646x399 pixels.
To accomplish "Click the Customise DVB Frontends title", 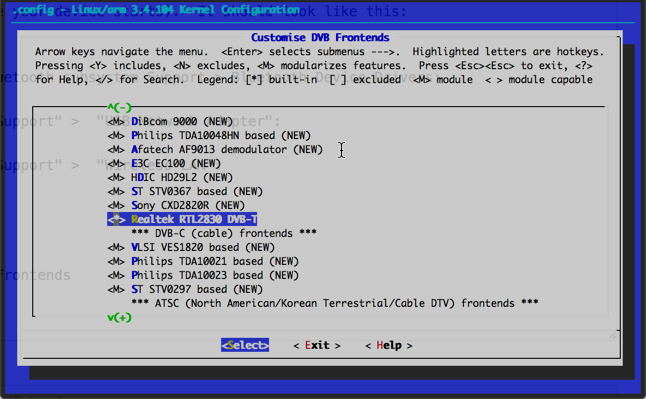I will click(320, 38).
